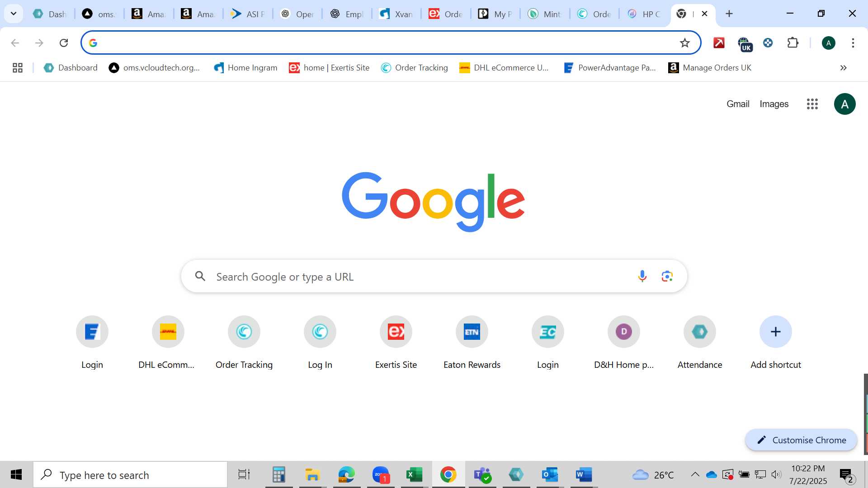Open the Manage Orders UK bookmark
This screenshot has width=868, height=488.
pos(710,68)
